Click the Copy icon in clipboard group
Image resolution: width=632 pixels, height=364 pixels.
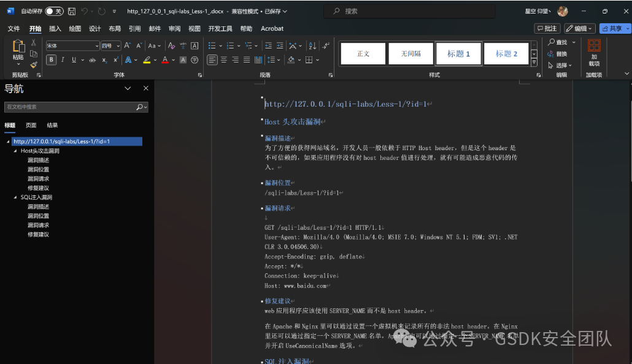tap(34, 53)
